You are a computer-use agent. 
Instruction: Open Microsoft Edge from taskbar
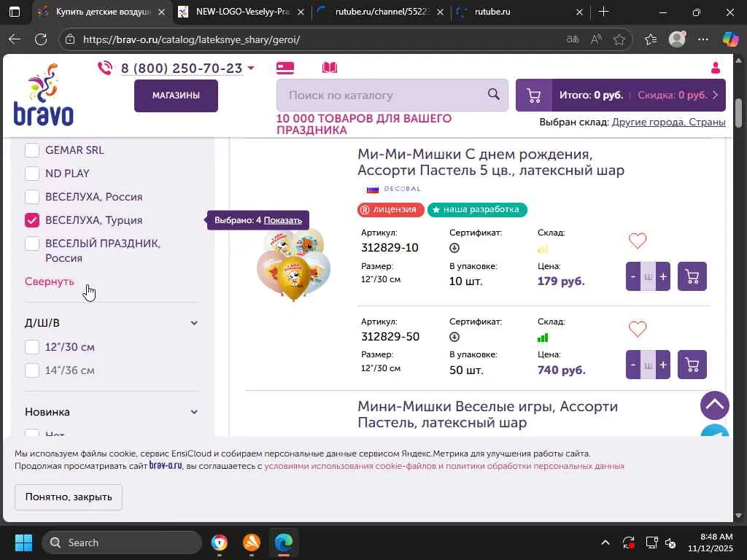(284, 542)
